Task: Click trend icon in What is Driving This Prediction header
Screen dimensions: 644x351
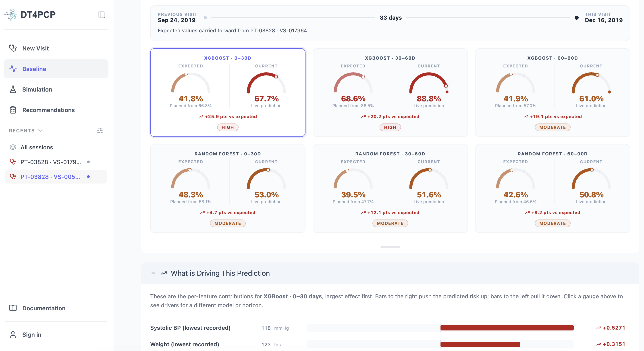Action: (x=164, y=273)
